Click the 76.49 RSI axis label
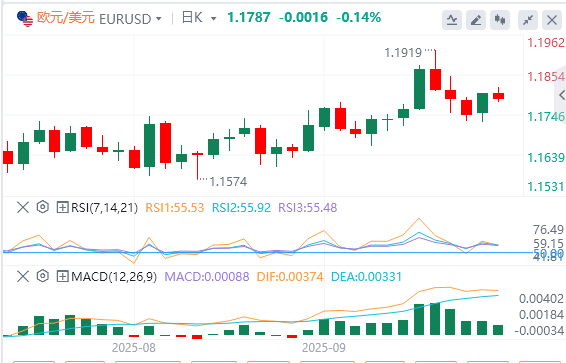The height and width of the screenshot is (363, 566). tap(548, 229)
